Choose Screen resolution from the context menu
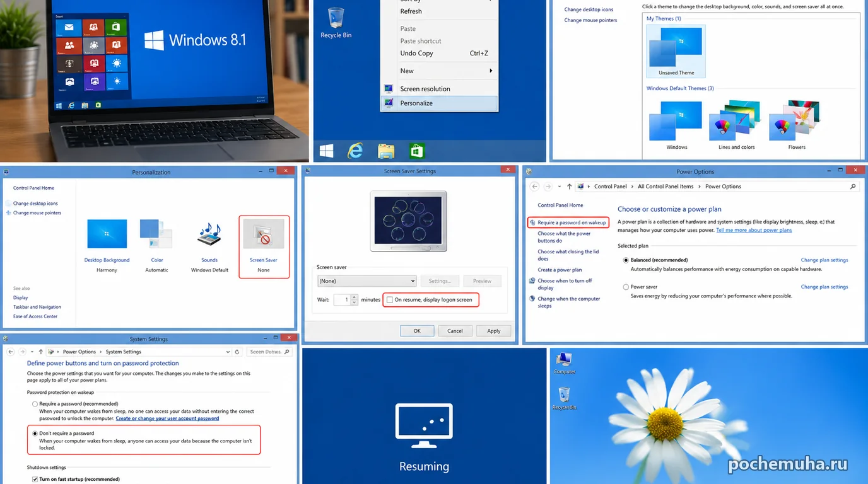Viewport: 868px width, 484px height. tap(440, 89)
